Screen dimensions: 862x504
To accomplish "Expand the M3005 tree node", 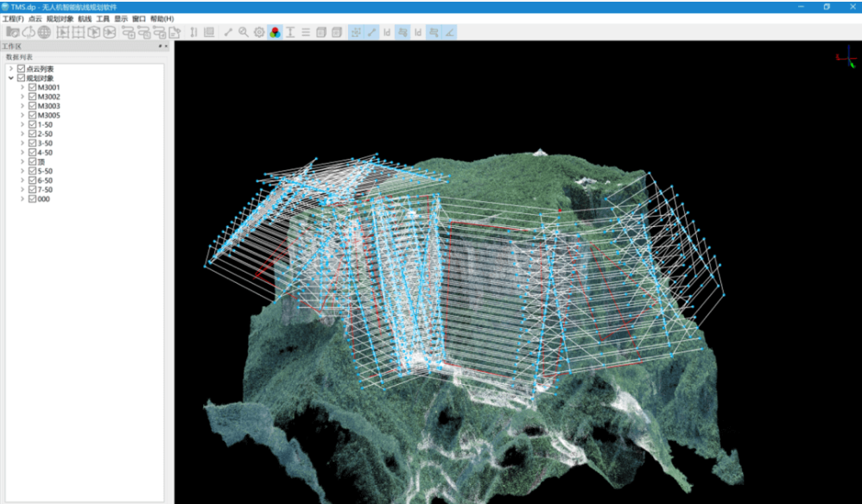I will pyautogui.click(x=22, y=116).
